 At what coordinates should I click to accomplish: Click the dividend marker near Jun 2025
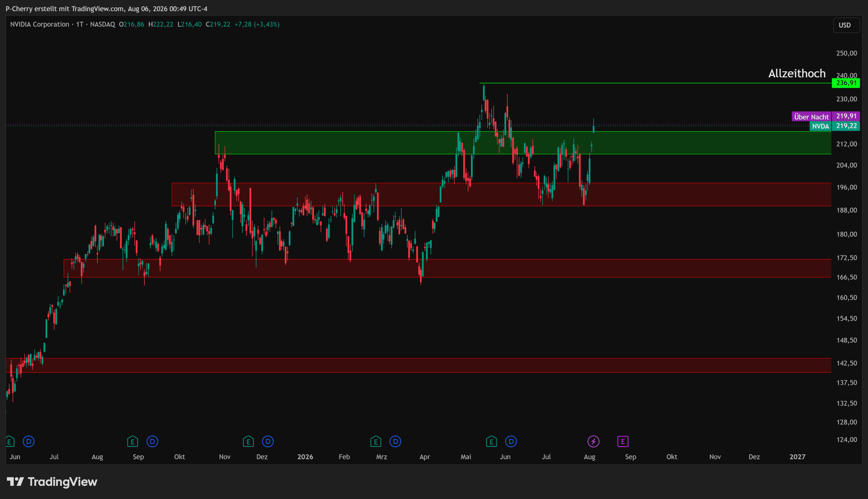pyautogui.click(x=29, y=441)
